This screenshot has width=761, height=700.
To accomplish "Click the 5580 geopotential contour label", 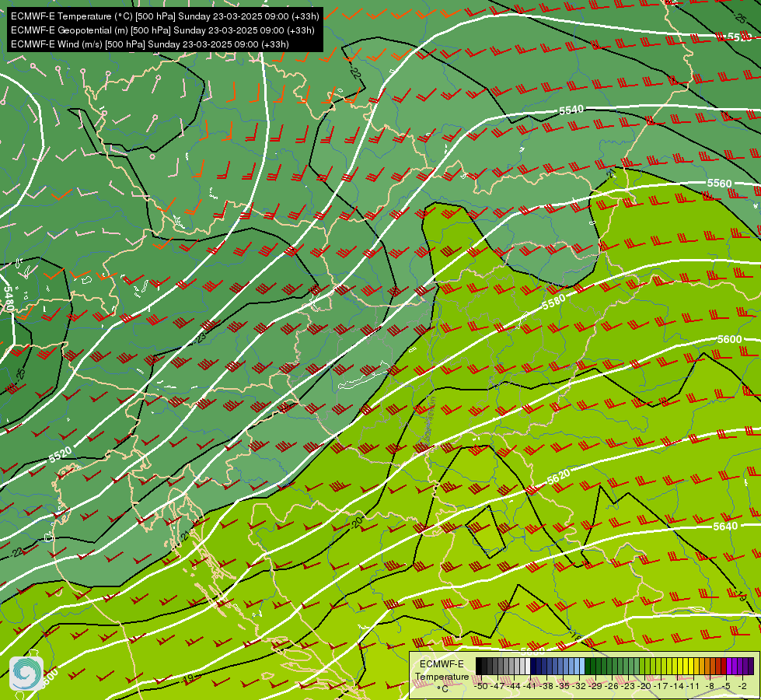I will pyautogui.click(x=553, y=302).
